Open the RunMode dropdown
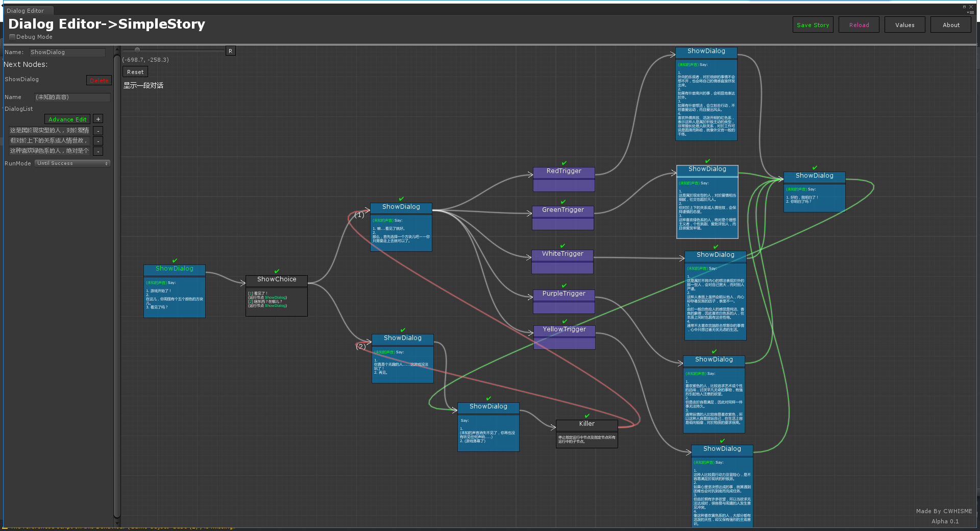980x531 pixels. tap(72, 163)
